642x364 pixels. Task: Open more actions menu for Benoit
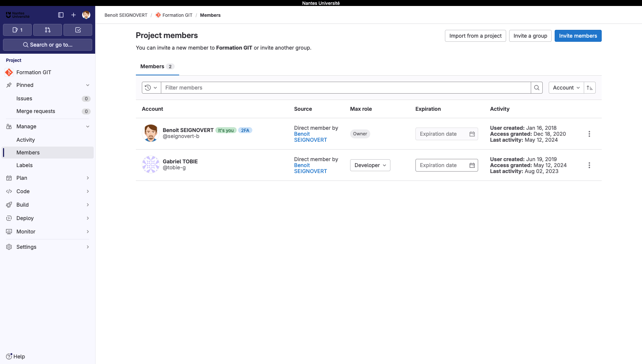pos(589,134)
